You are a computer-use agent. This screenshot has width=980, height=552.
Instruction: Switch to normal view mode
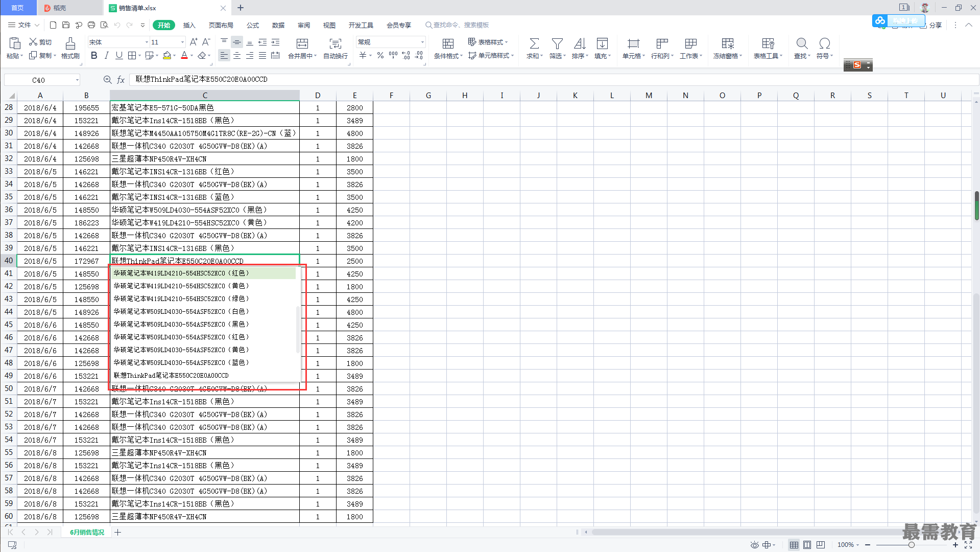point(794,545)
